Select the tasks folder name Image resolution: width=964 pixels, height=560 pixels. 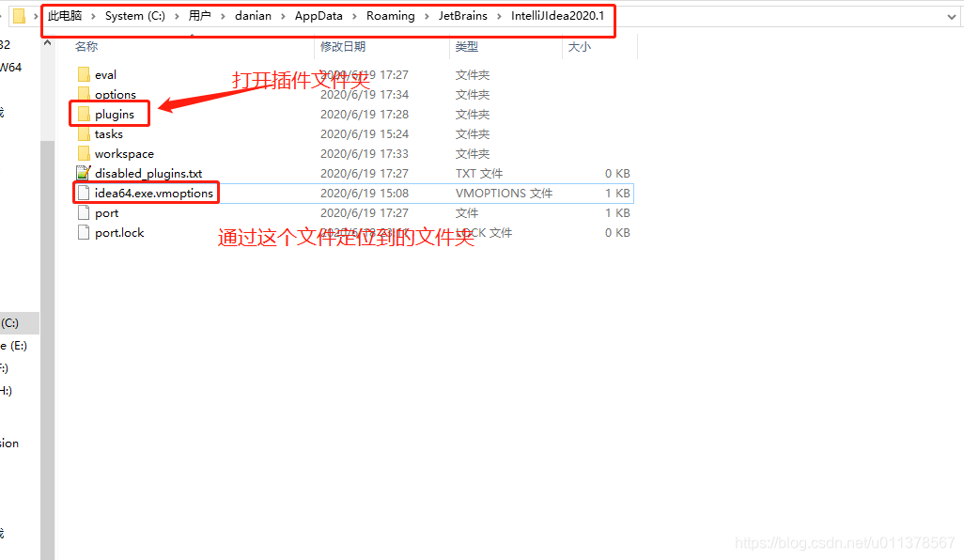(x=109, y=134)
